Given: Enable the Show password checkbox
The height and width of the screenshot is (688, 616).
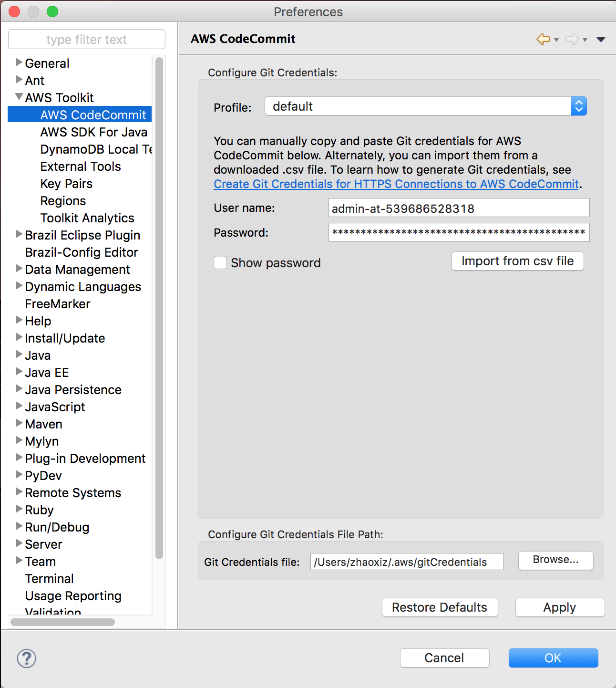Looking at the screenshot, I should (220, 262).
